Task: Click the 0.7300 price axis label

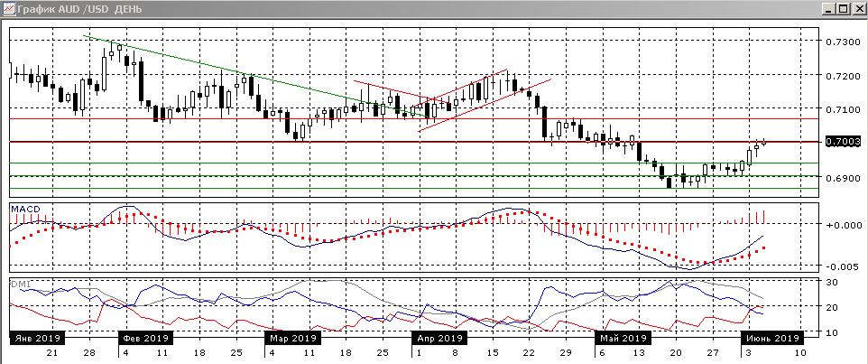Action: [841, 42]
